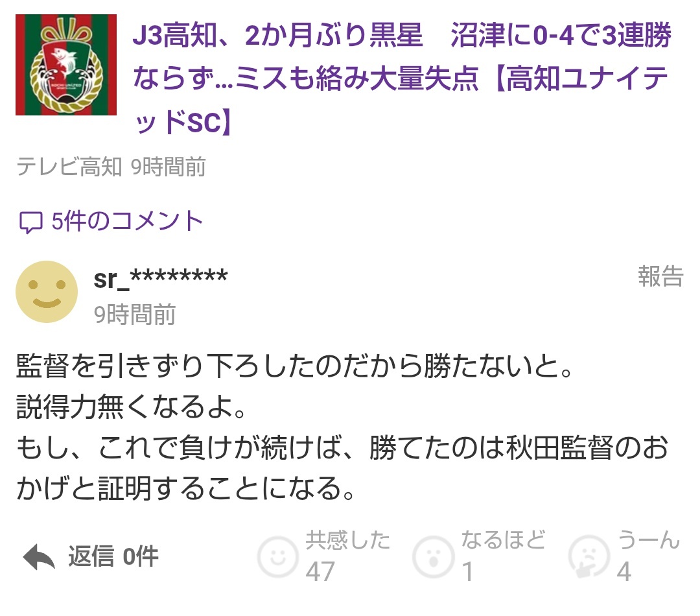Expand the 返信 0件 replies
This screenshot has width=700, height=616.
[113, 556]
